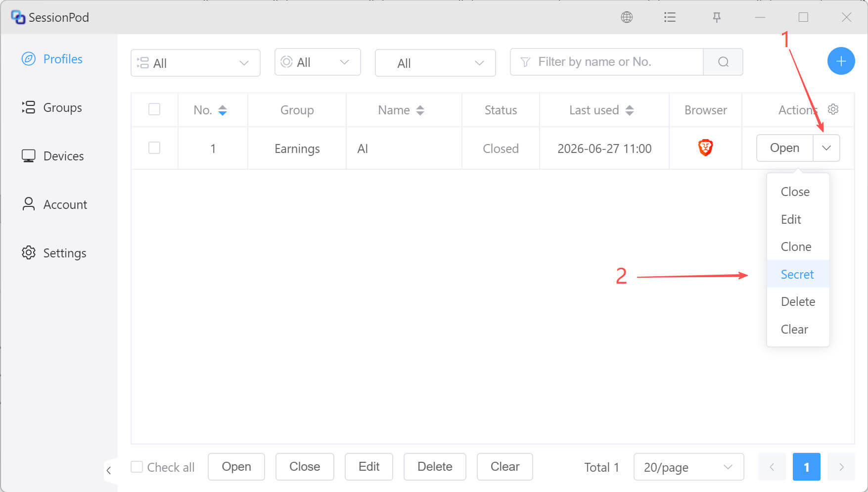
Task: Click the Browser column header
Action: (x=705, y=110)
